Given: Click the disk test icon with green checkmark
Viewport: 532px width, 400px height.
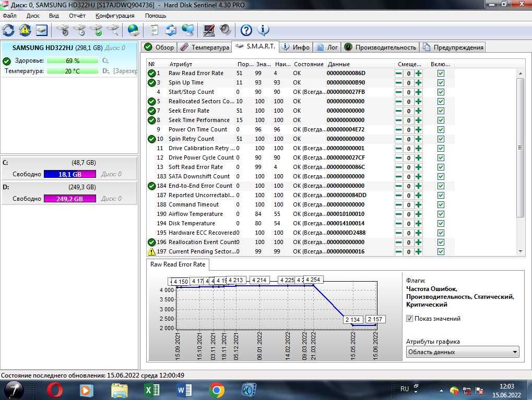Looking at the screenshot, I should tap(97, 30).
